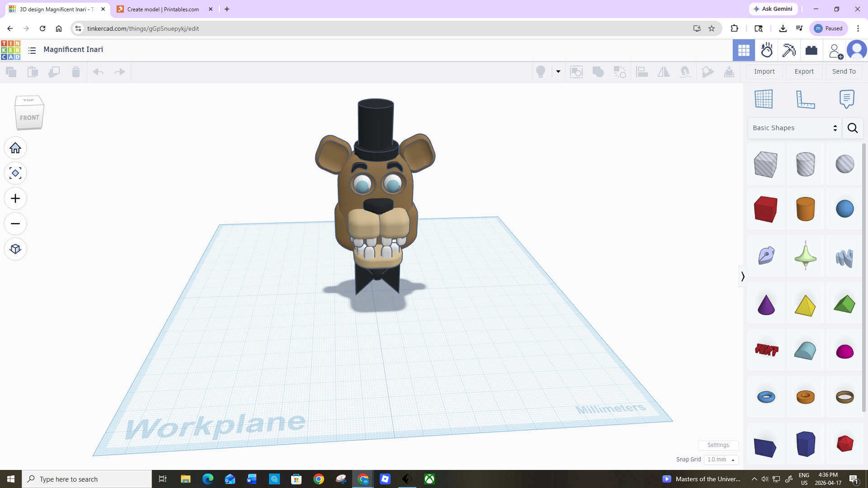Image resolution: width=868 pixels, height=488 pixels.
Task: Click the Delete trash icon
Action: pyautogui.click(x=76, y=72)
